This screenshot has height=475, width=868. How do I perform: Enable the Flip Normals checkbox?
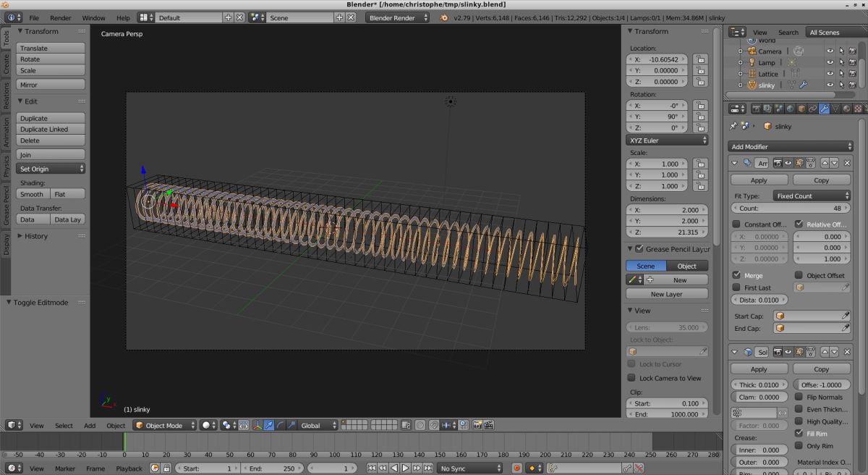[x=799, y=397]
